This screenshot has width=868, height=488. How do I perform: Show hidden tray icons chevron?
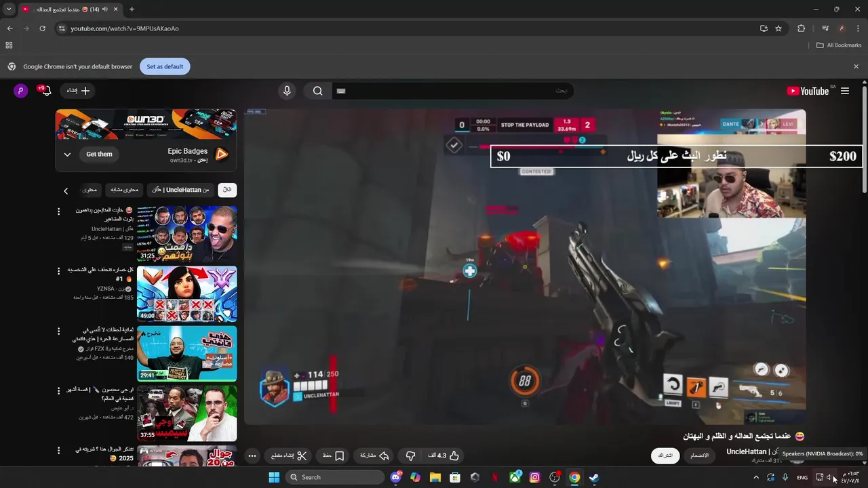(757, 477)
